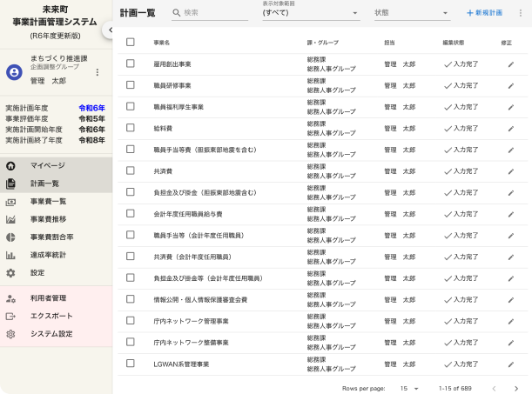
Task: Check the 共済費 row checkbox
Action: pos(131,170)
